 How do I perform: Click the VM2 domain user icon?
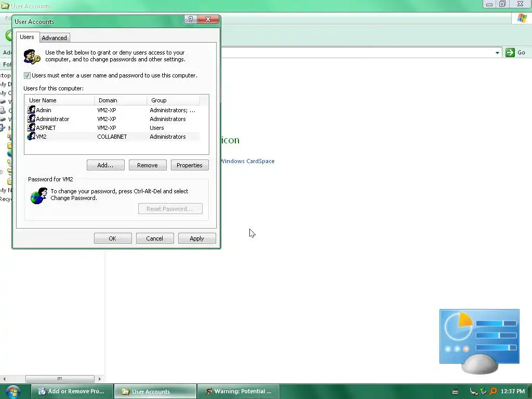click(31, 137)
